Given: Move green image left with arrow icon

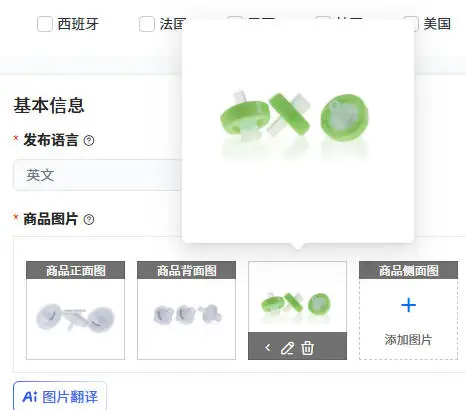Looking at the screenshot, I should 268,348.
